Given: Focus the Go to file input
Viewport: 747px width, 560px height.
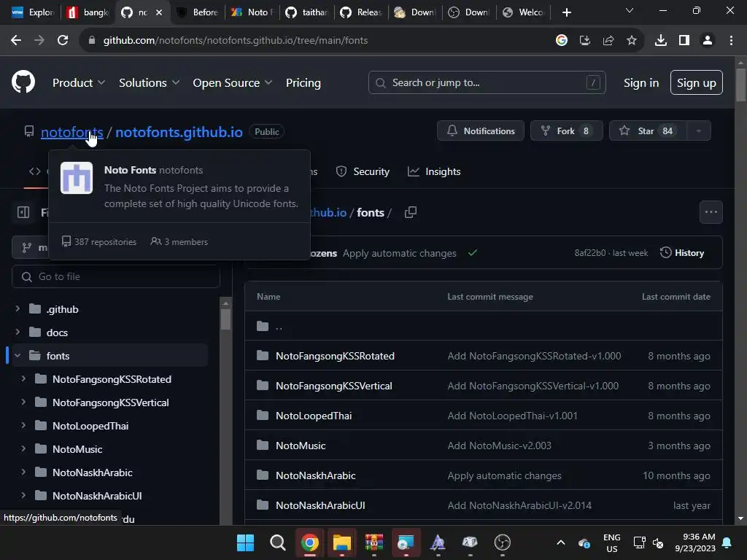Looking at the screenshot, I should pos(116,276).
